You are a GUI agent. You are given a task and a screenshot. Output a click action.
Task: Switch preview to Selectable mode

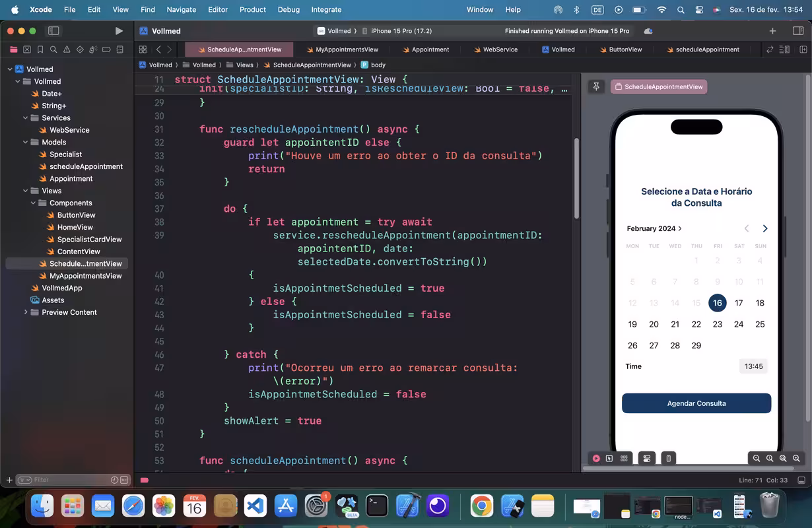(x=609, y=458)
